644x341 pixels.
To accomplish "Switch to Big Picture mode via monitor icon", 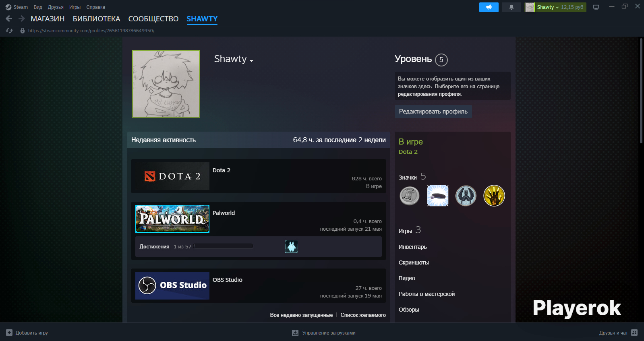I will coord(596,7).
